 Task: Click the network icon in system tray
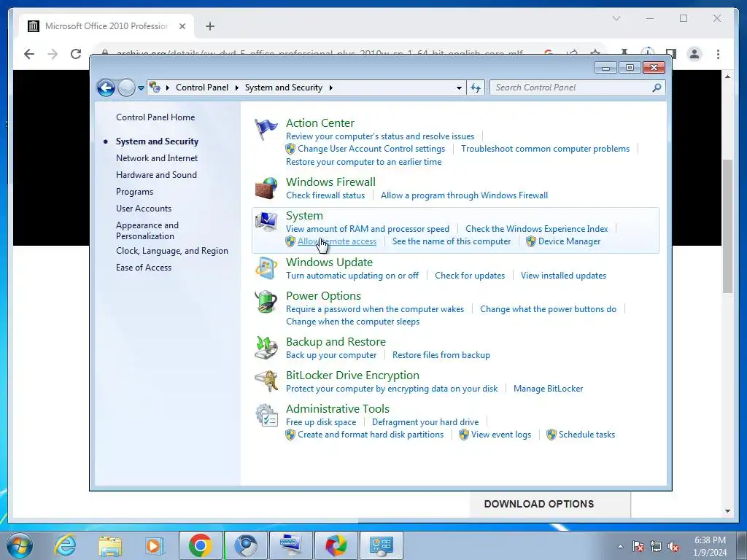(x=656, y=546)
